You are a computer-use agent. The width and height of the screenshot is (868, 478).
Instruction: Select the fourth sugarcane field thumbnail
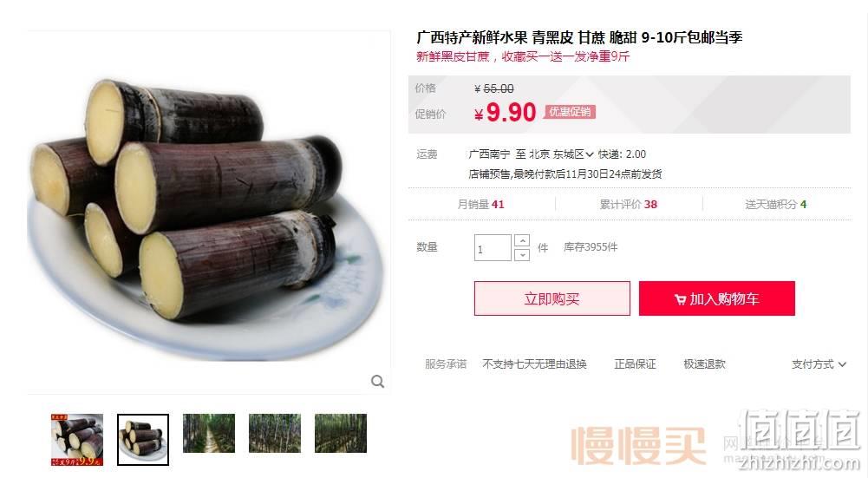coord(275,433)
